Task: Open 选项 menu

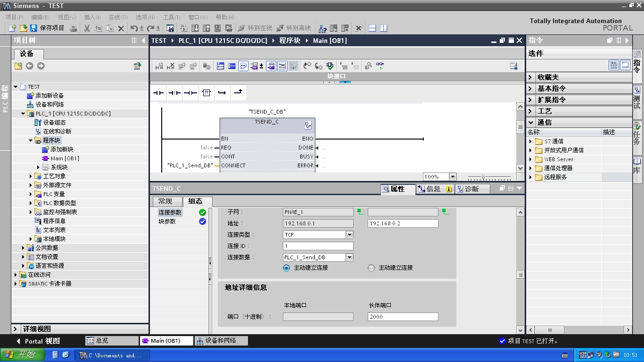Action: (145, 17)
